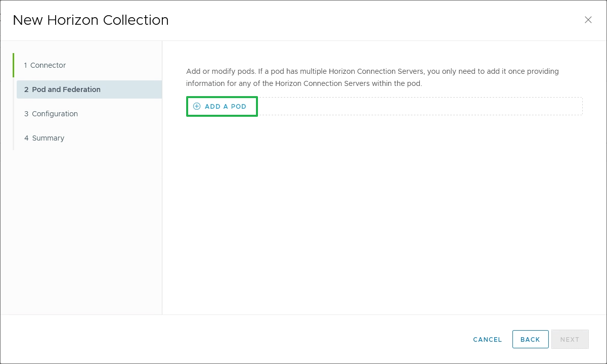Click step number 2 in the highlighted step
This screenshot has width=607, height=364.
26,89
